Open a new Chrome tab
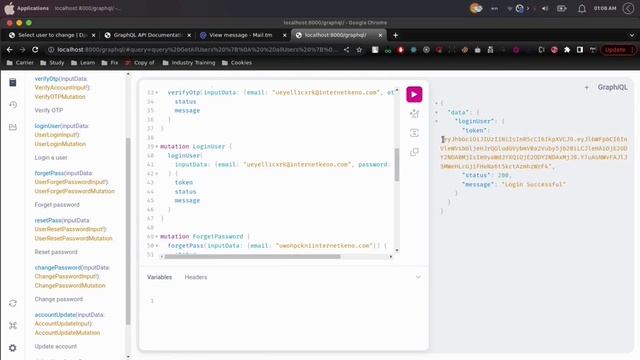Viewport: 640px width, 360px height. [x=395, y=35]
